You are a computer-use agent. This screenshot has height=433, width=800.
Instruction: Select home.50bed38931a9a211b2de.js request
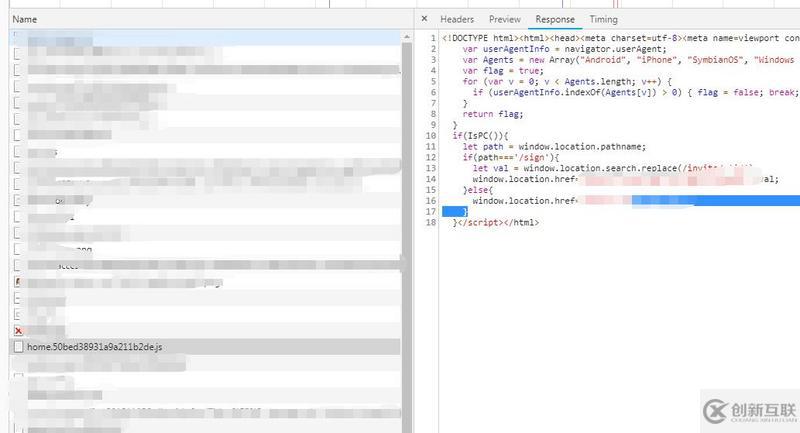(205, 347)
